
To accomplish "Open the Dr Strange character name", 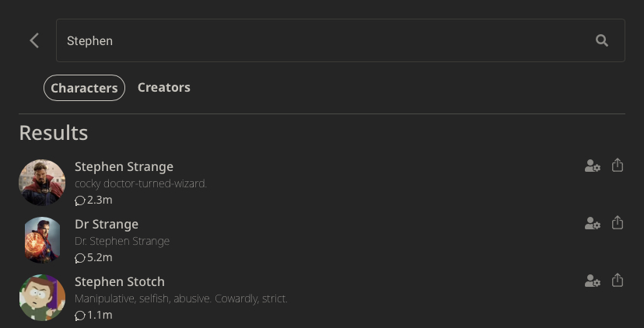I will [107, 224].
